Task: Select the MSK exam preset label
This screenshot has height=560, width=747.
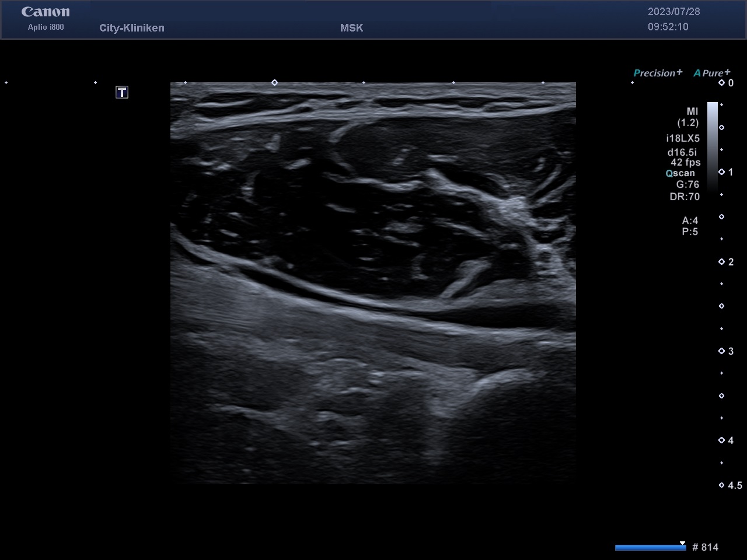Action: pos(351,28)
